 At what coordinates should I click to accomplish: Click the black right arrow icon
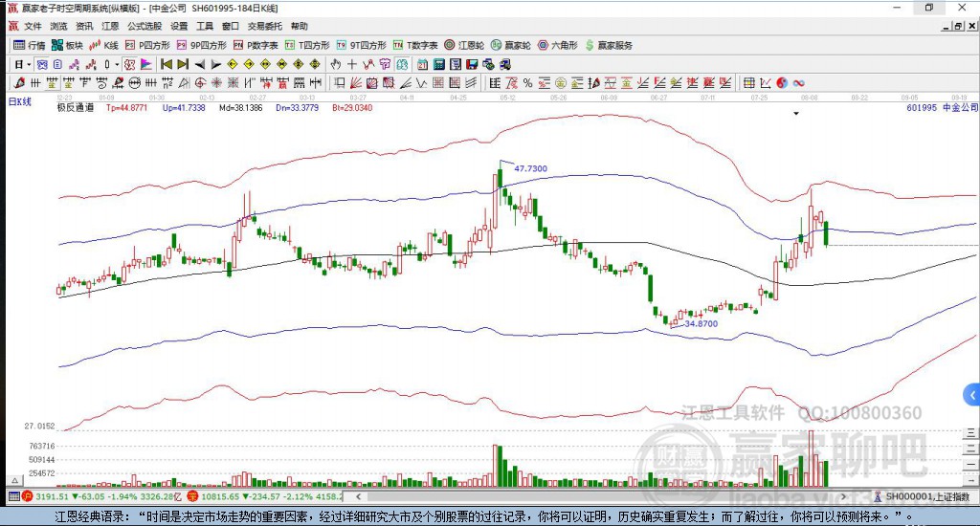pos(215,64)
